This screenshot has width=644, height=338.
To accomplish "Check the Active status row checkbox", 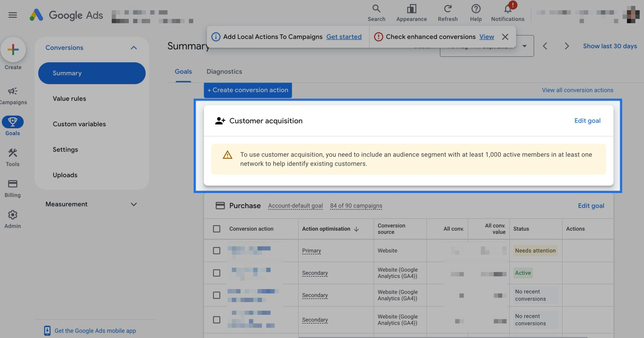I will (216, 273).
